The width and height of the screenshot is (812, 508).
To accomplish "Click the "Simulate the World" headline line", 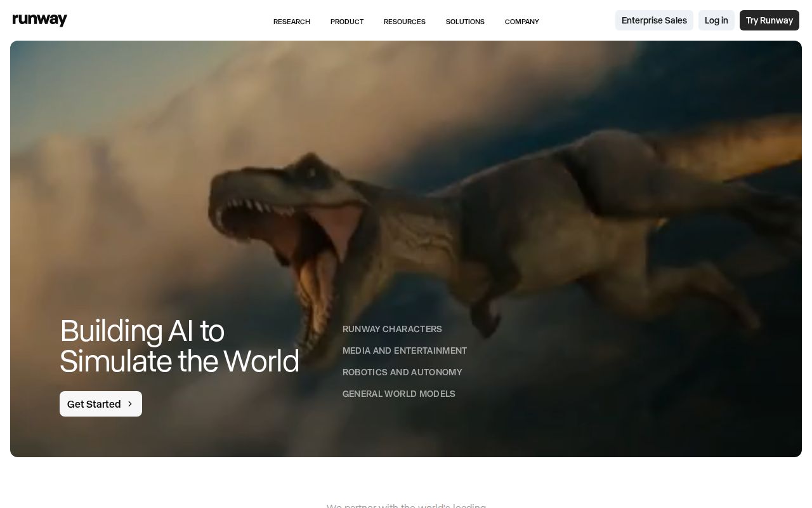I will (x=179, y=361).
